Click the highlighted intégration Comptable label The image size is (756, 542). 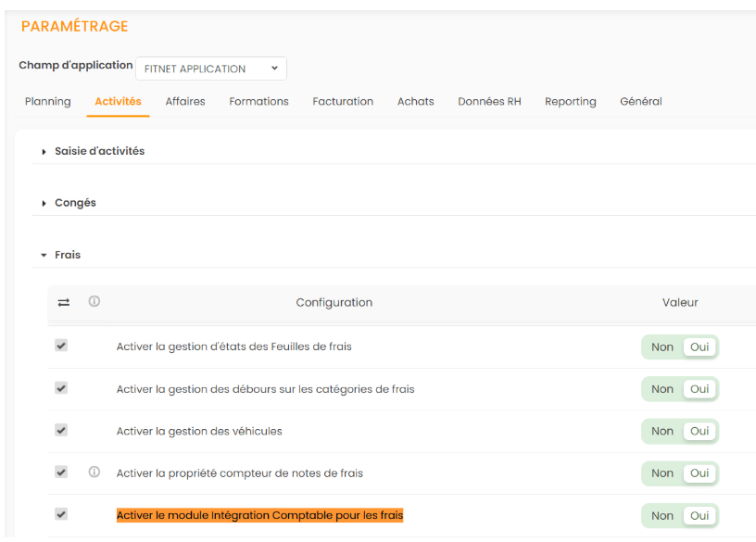pyautogui.click(x=259, y=515)
